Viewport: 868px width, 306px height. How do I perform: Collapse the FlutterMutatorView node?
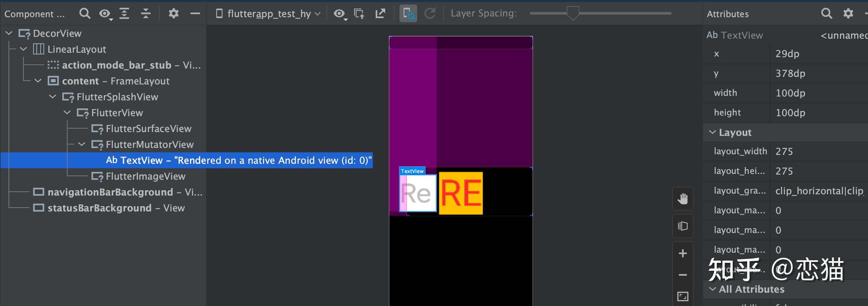81,144
